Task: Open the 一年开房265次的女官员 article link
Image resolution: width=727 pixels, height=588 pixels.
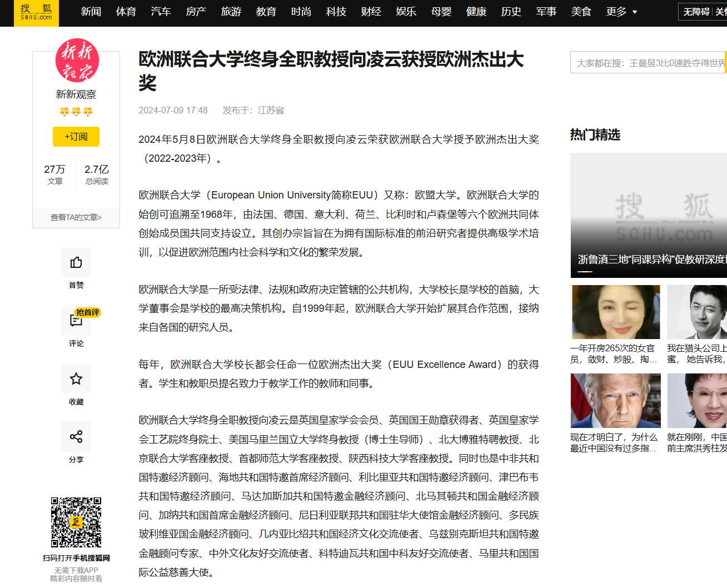Action: pyautogui.click(x=613, y=353)
